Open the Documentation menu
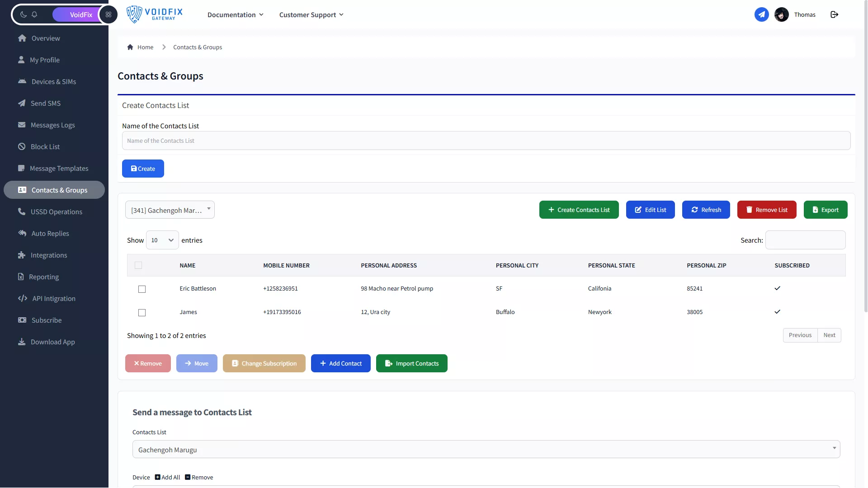The width and height of the screenshot is (868, 488). [235, 14]
